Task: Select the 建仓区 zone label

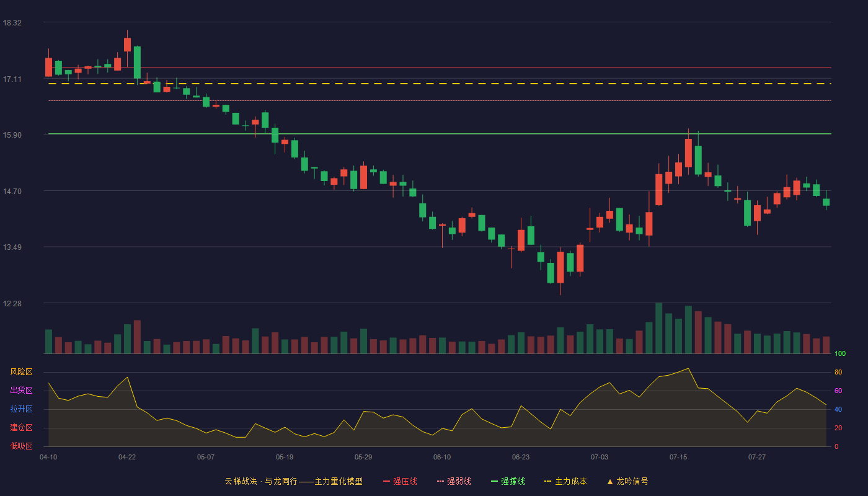Action: (x=21, y=428)
